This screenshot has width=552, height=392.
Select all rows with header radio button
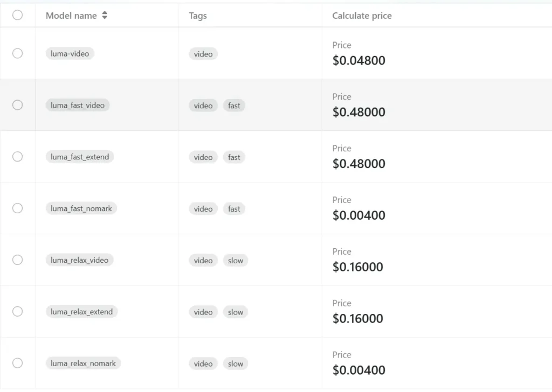[x=17, y=15]
